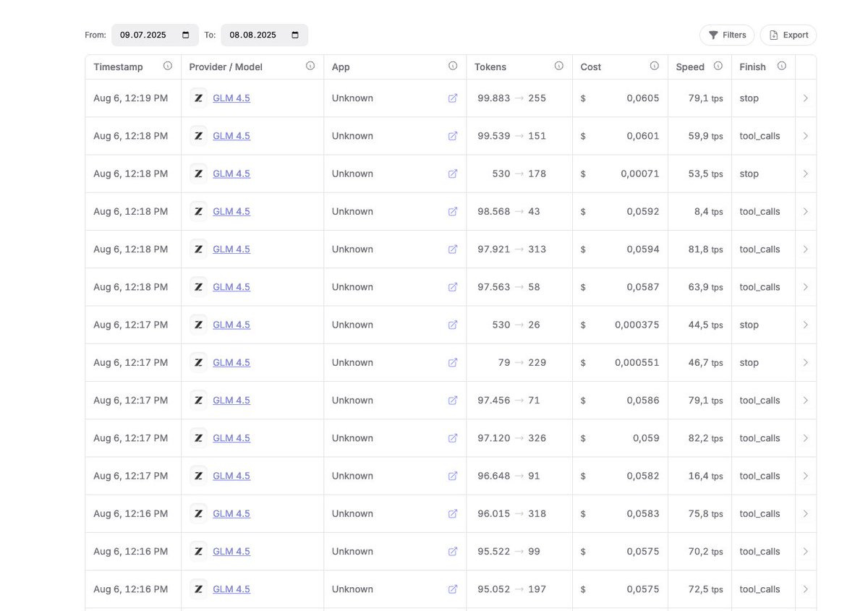
Task: Click the cost value 0,0583
Action: pyautogui.click(x=643, y=513)
